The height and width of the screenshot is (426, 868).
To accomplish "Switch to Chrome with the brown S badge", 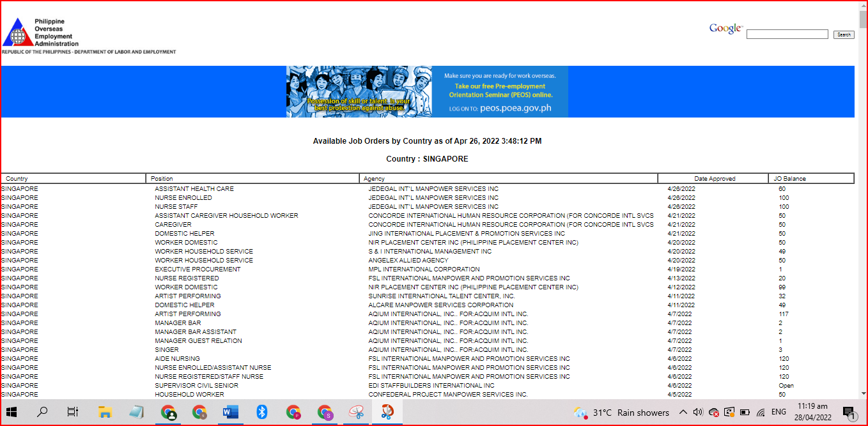I will point(199,412).
